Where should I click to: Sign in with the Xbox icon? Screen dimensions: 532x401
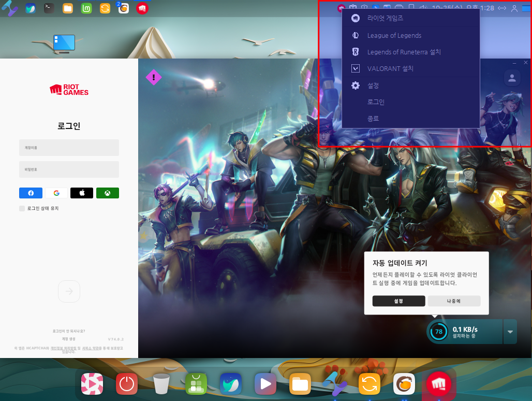(107, 193)
